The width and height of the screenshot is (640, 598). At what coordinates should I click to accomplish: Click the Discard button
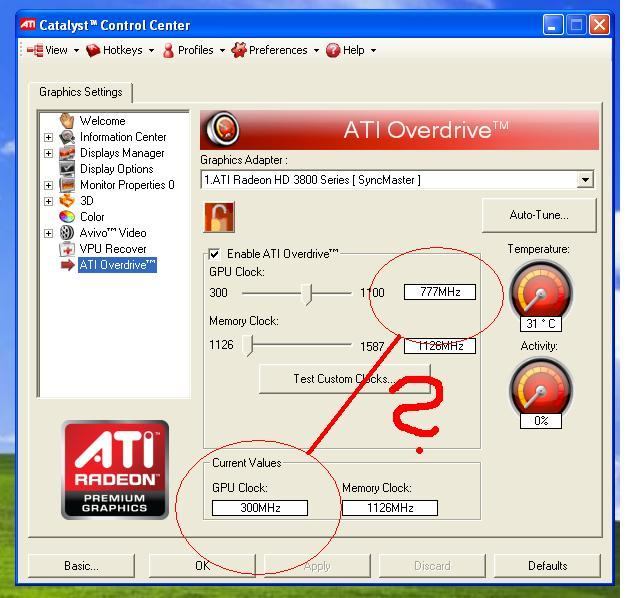[x=432, y=566]
